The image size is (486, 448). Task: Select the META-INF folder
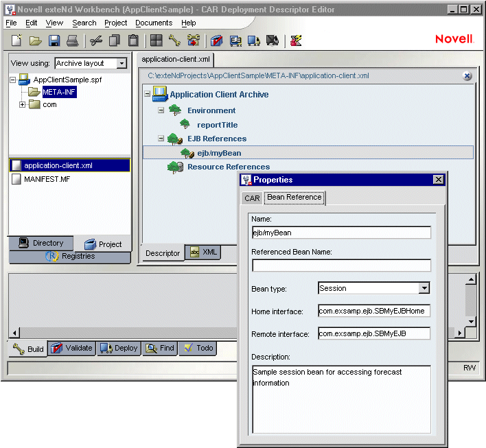[x=59, y=93]
